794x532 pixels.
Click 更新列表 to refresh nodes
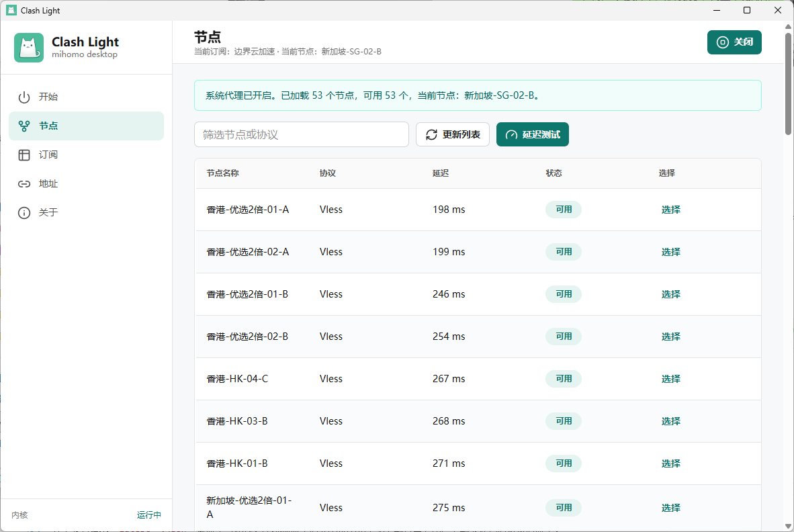(452, 134)
